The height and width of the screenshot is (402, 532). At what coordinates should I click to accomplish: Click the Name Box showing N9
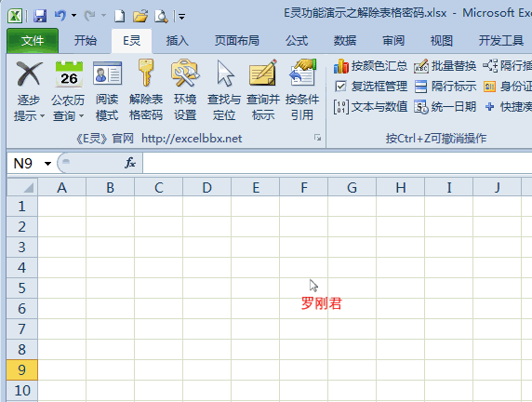(x=24, y=164)
